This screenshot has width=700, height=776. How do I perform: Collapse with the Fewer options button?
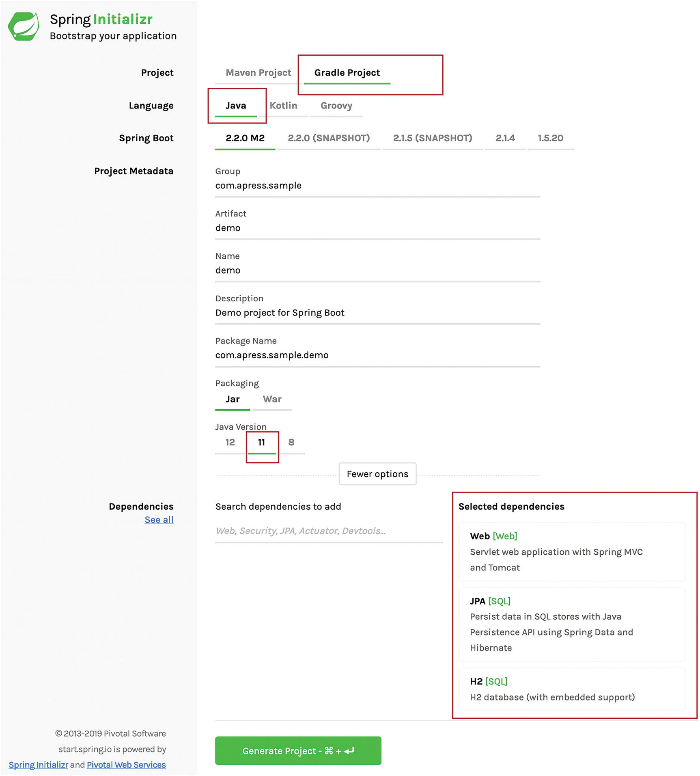pyautogui.click(x=377, y=474)
